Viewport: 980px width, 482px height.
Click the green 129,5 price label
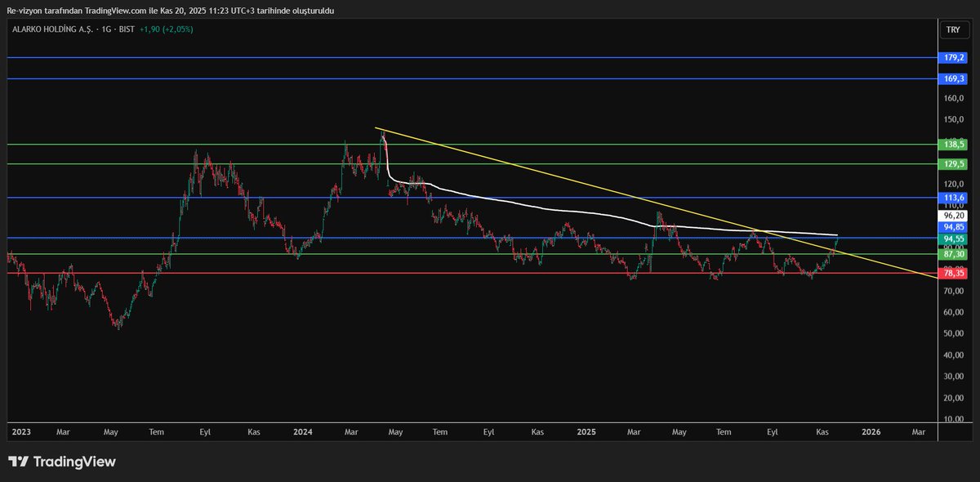[x=954, y=163]
